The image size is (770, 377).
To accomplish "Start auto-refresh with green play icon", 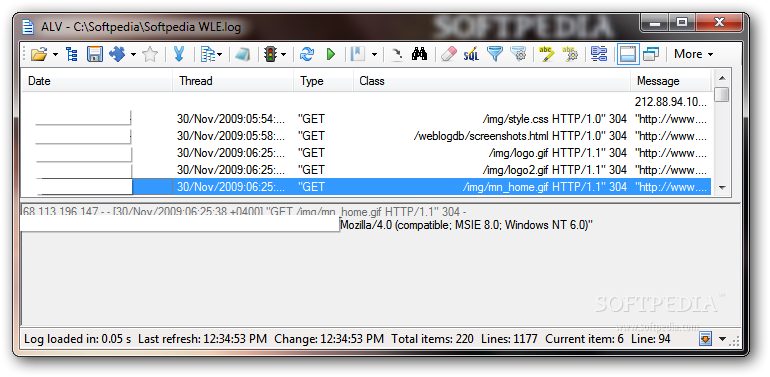I will coord(330,54).
